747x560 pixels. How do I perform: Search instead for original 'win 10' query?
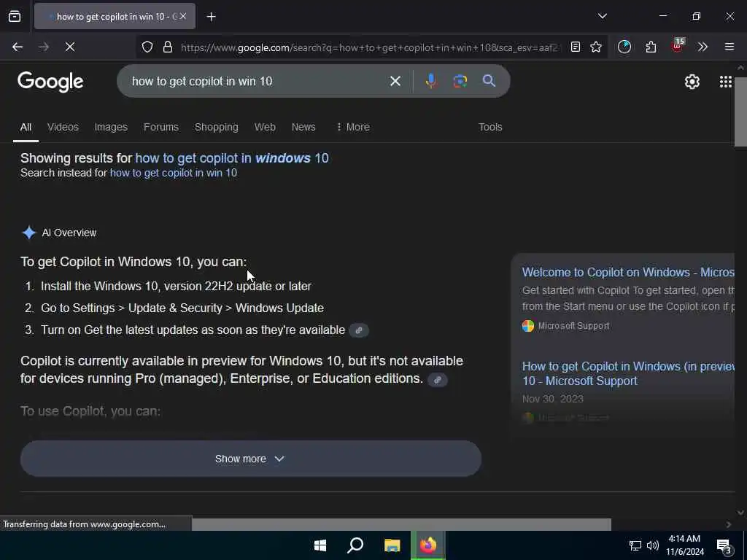tap(174, 173)
